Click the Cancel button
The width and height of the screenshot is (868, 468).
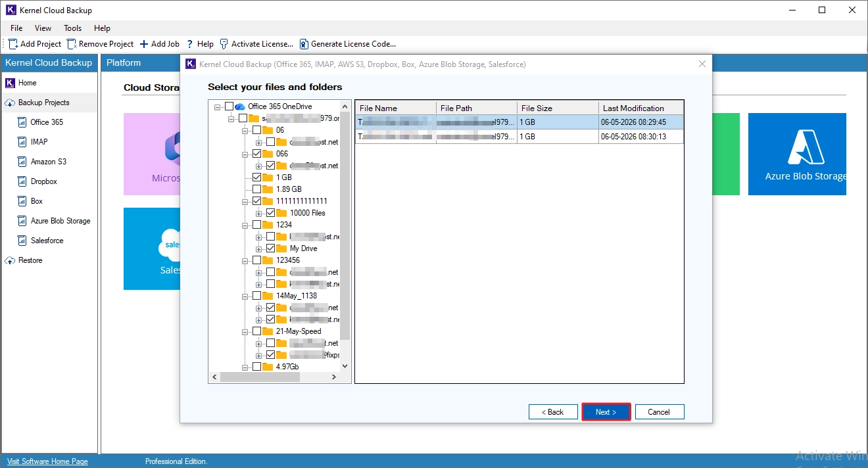click(x=660, y=412)
